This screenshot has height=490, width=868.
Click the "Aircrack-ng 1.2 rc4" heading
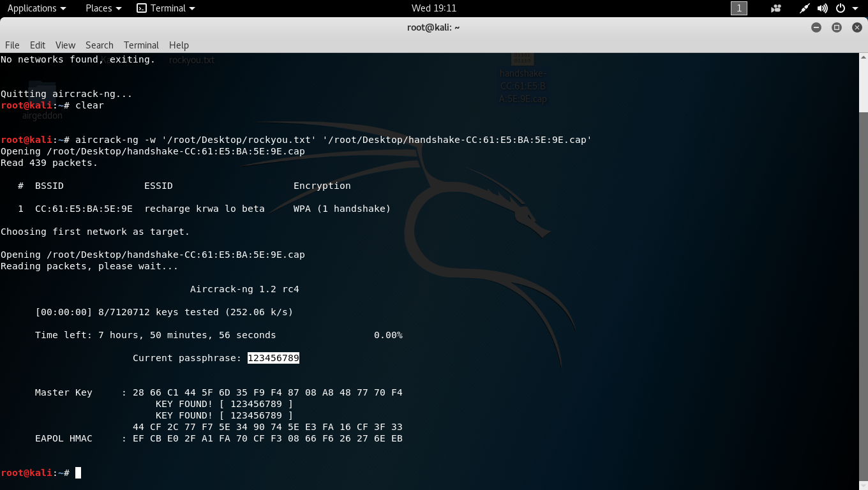point(244,289)
